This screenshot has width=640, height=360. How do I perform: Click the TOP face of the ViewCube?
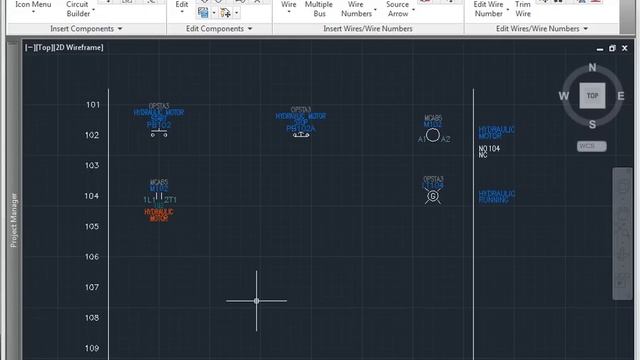[x=592, y=96]
